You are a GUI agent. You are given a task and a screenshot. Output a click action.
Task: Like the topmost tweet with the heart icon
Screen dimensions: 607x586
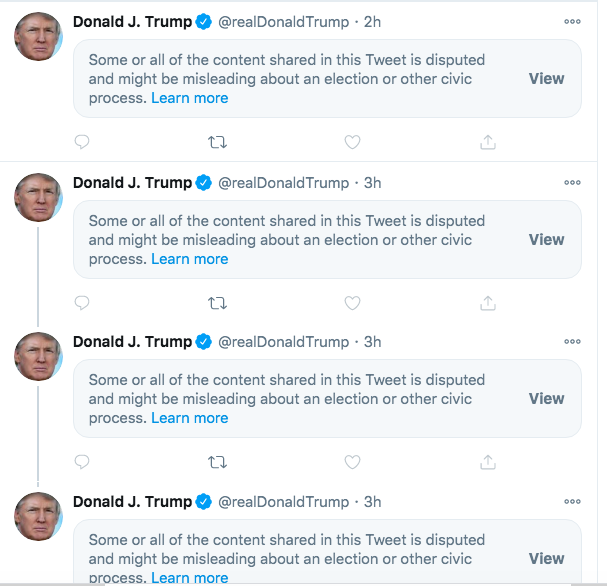pos(352,142)
